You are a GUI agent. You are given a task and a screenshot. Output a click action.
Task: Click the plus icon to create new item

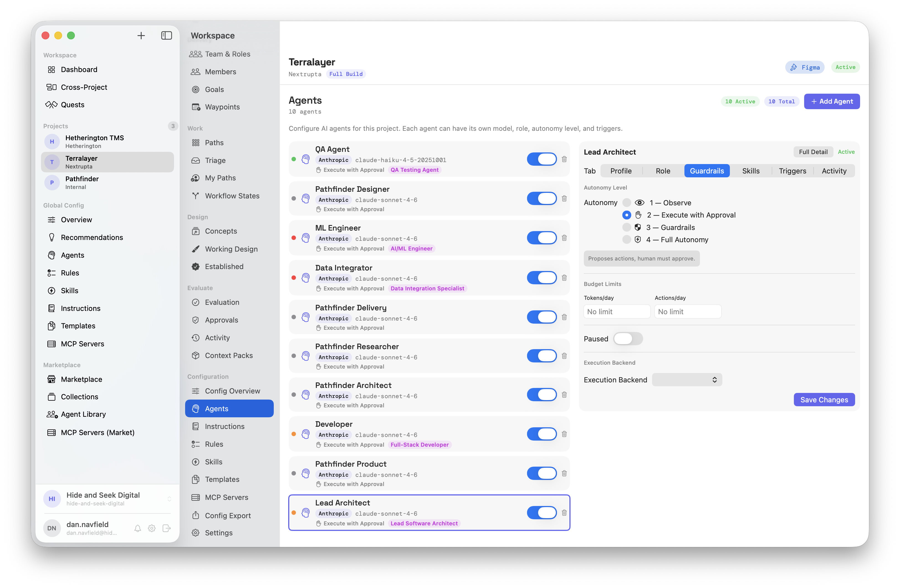pyautogui.click(x=141, y=35)
